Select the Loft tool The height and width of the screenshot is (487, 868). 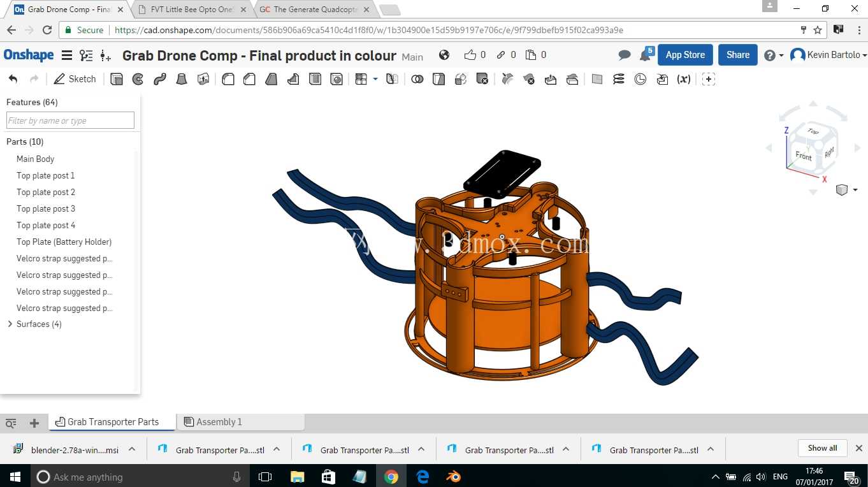[x=182, y=79]
